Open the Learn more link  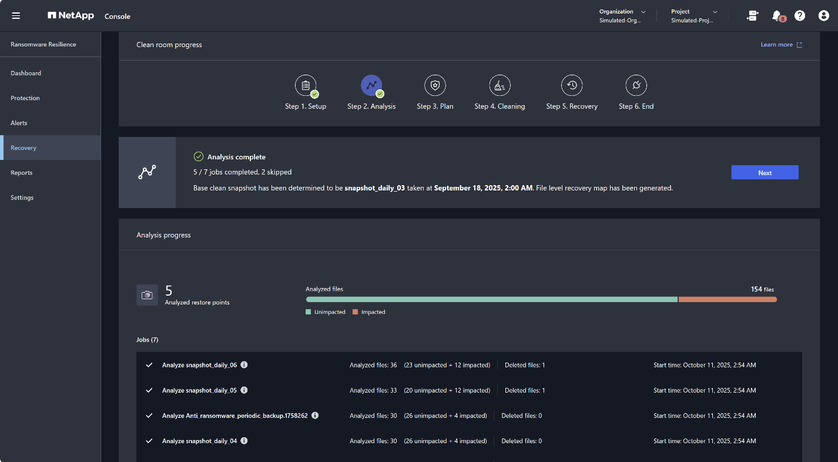tap(781, 45)
